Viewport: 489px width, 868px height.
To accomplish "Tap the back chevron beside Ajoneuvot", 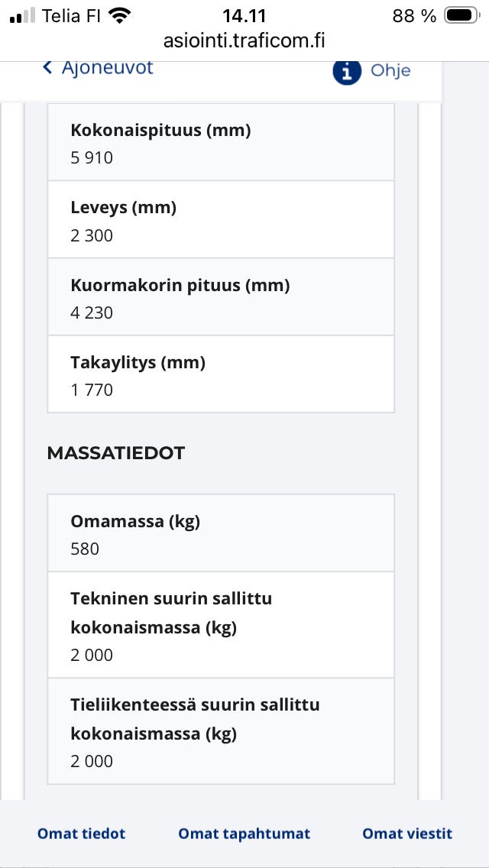I will point(47,68).
